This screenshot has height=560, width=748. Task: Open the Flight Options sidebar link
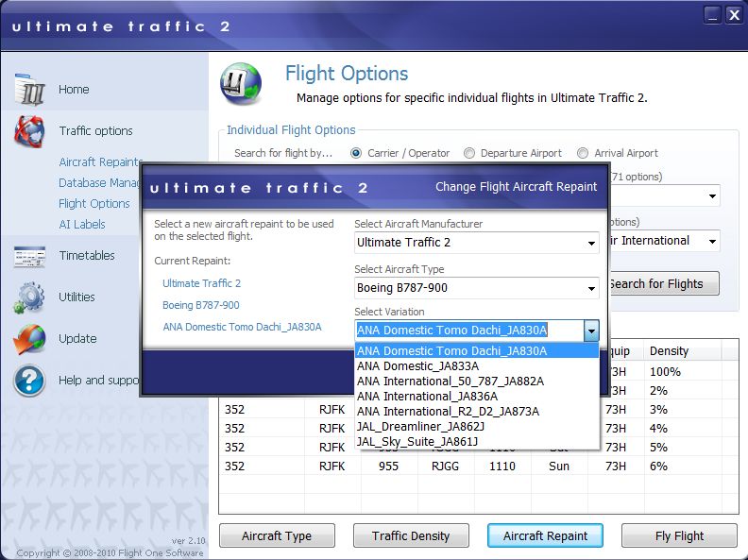click(x=94, y=204)
